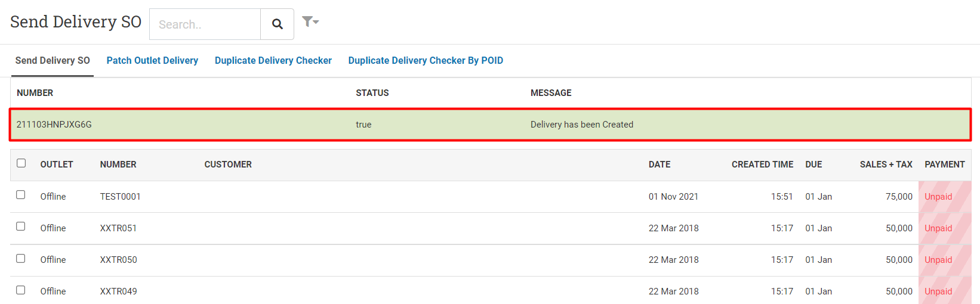980x304 pixels.
Task: Open Duplicate Delivery Checker tab
Action: [x=273, y=60]
